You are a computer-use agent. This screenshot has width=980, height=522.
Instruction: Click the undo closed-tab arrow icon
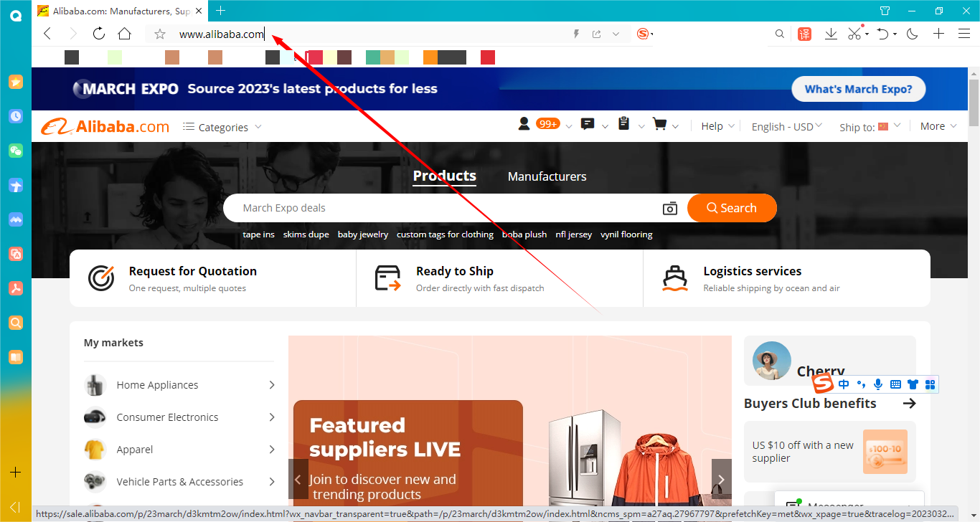point(883,34)
